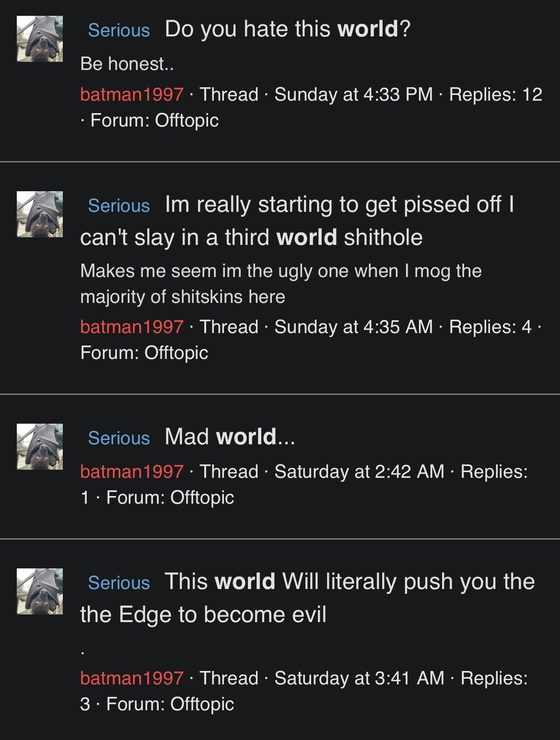Click Serious prefix on "Im really starting" thread
The height and width of the screenshot is (740, 560).
tap(119, 206)
